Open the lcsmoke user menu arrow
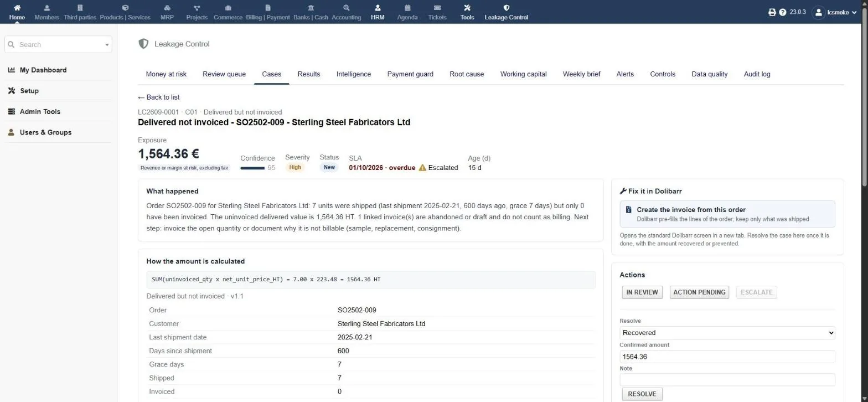 pos(855,12)
